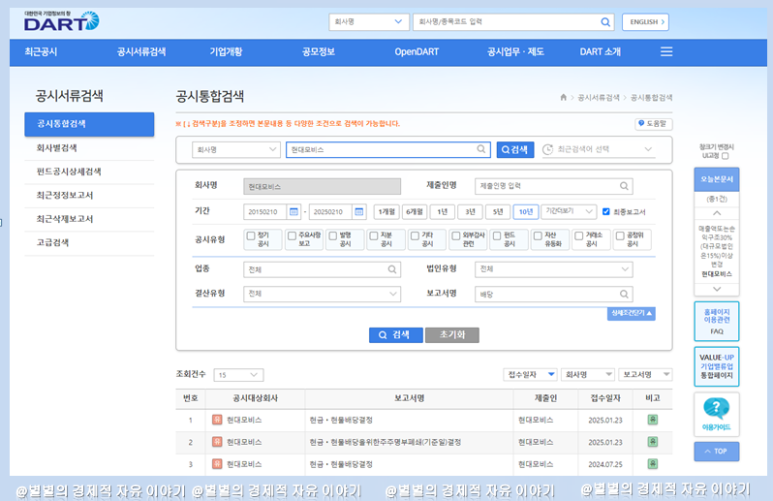Screen dimensions: 773x501
Task: Click green 유 remark icon in row 2
Action: 653,441
